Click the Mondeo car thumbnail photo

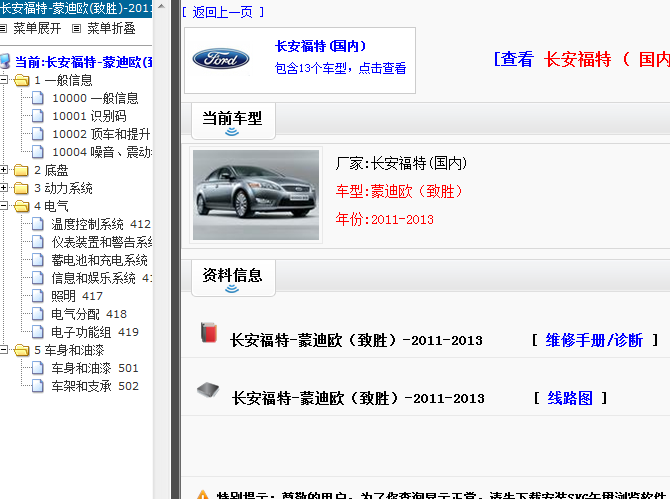(x=256, y=195)
